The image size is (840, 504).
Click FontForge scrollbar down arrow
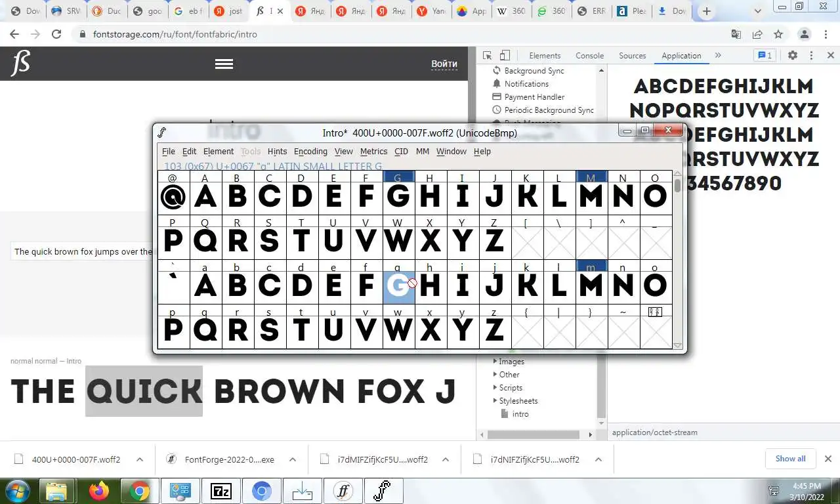click(x=678, y=345)
